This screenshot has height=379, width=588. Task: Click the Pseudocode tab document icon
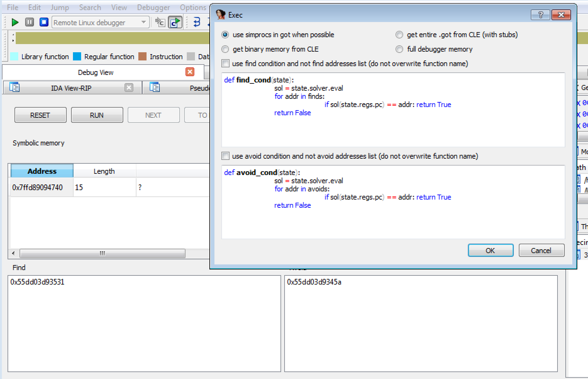155,87
